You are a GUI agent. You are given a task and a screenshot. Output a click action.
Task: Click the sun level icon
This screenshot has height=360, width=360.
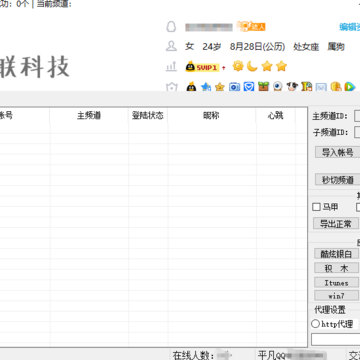pos(238,66)
